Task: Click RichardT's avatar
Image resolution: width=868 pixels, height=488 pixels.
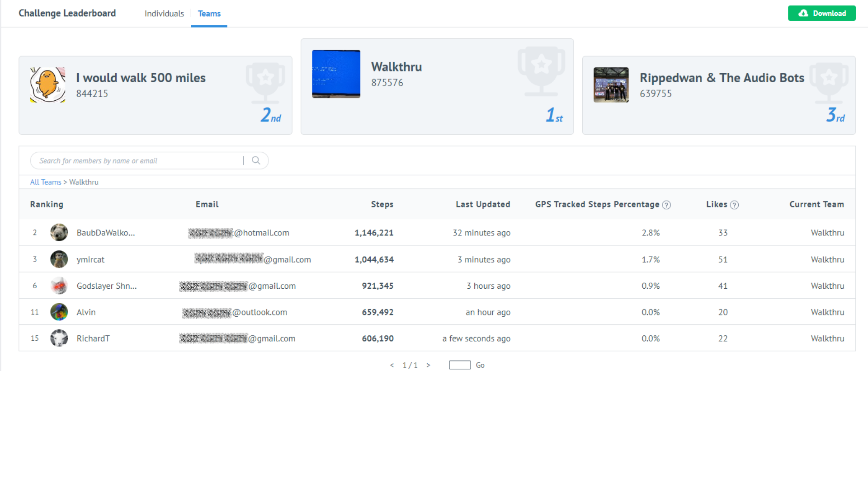Action: click(x=59, y=338)
